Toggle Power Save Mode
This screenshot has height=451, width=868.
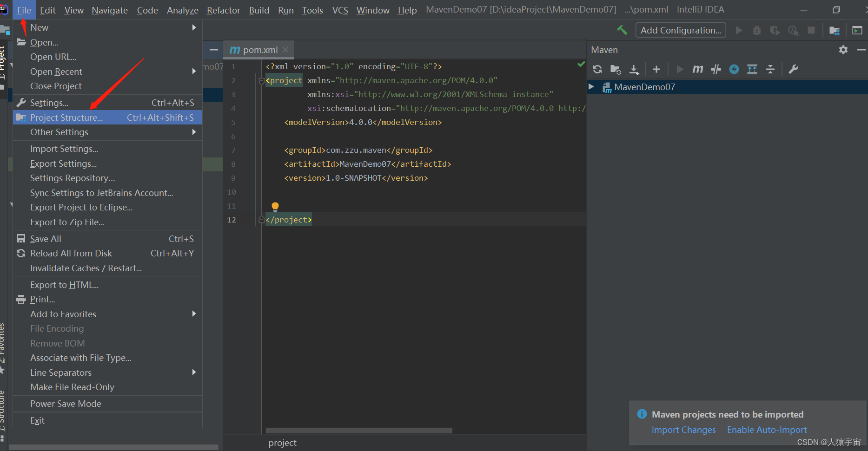[x=107, y=404]
